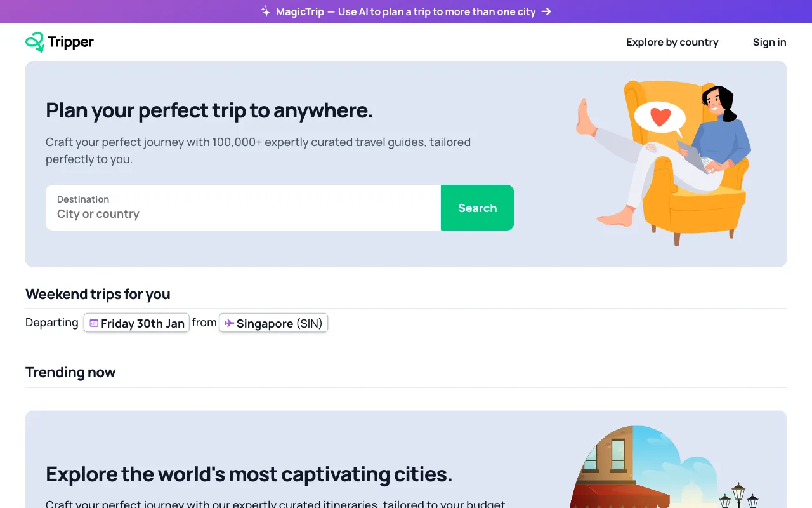
Task: Click the arrow icon in MagicTrip banner
Action: point(546,11)
